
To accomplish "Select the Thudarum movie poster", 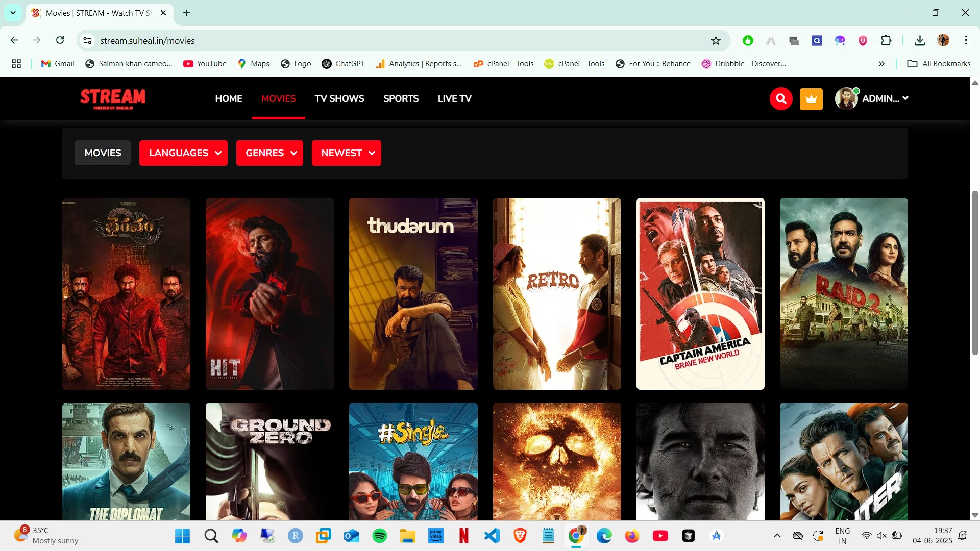I will [413, 294].
